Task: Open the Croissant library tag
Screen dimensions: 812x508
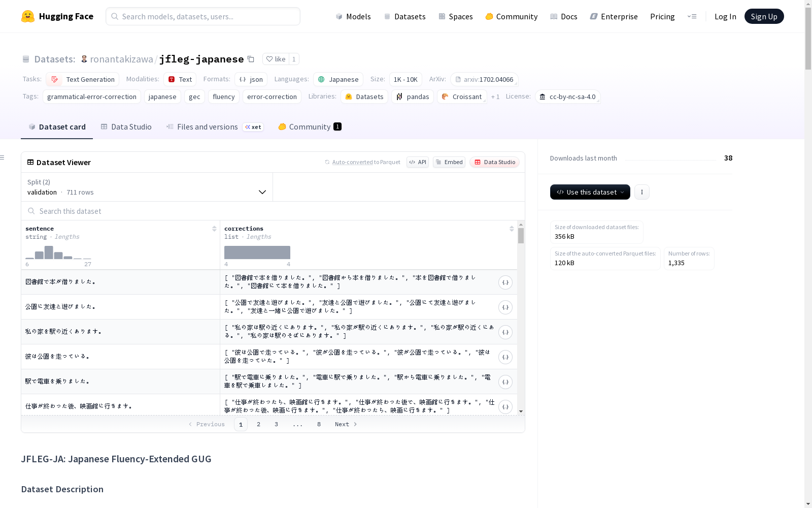Action: click(462, 97)
